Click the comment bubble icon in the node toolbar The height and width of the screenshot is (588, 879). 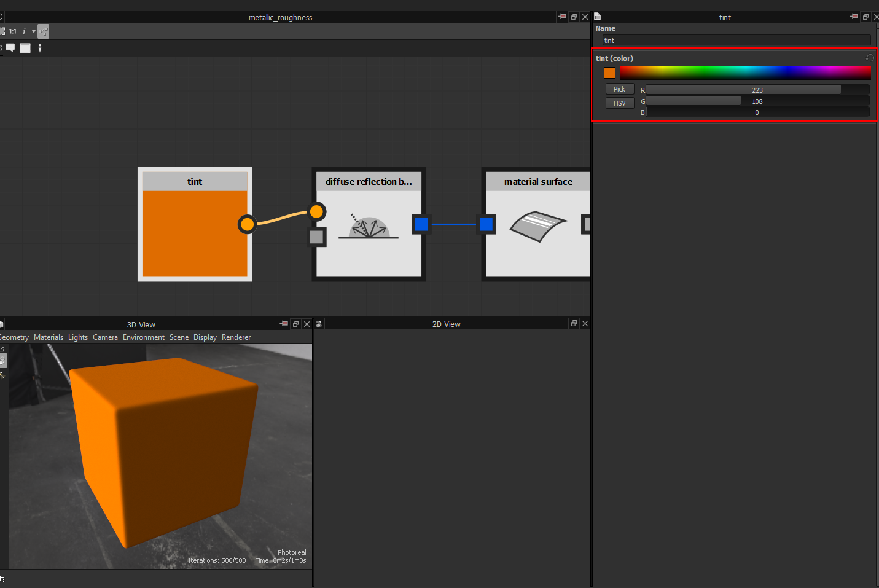point(10,47)
